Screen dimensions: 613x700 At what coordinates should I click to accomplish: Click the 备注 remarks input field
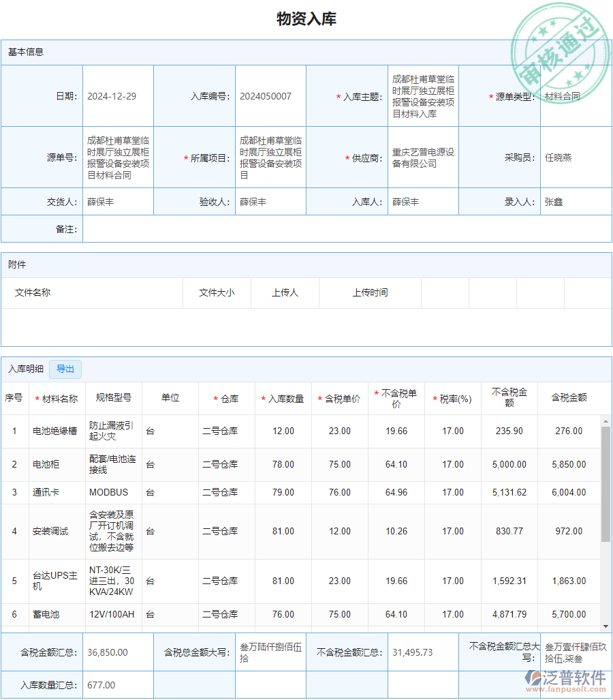coord(341,229)
